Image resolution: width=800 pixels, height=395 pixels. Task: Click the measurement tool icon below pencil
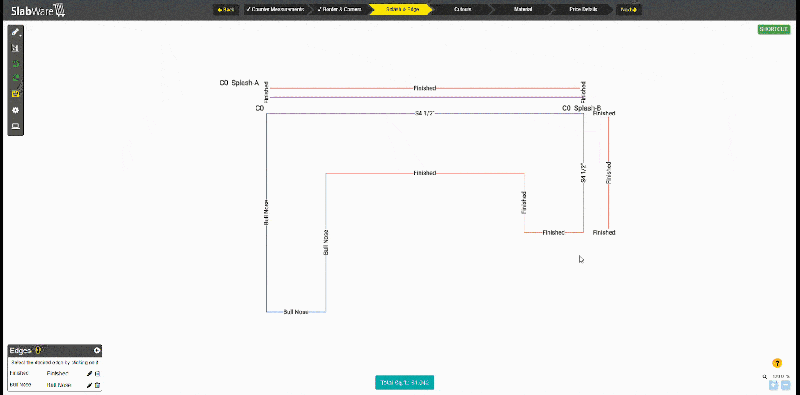coord(15,47)
